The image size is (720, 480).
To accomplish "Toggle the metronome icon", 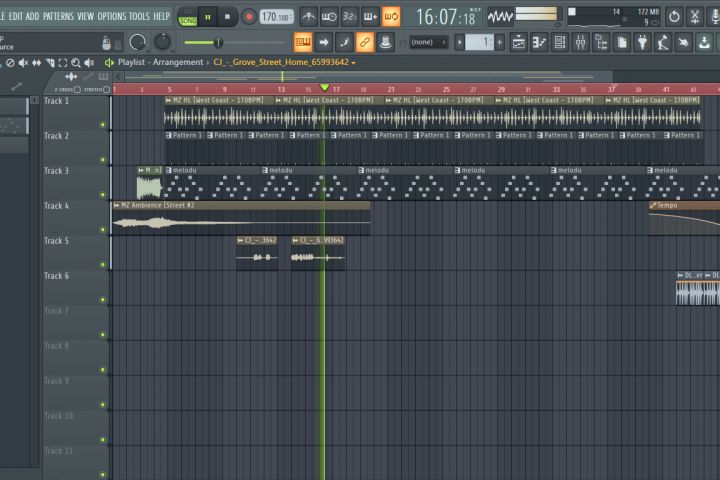I will click(x=308, y=17).
